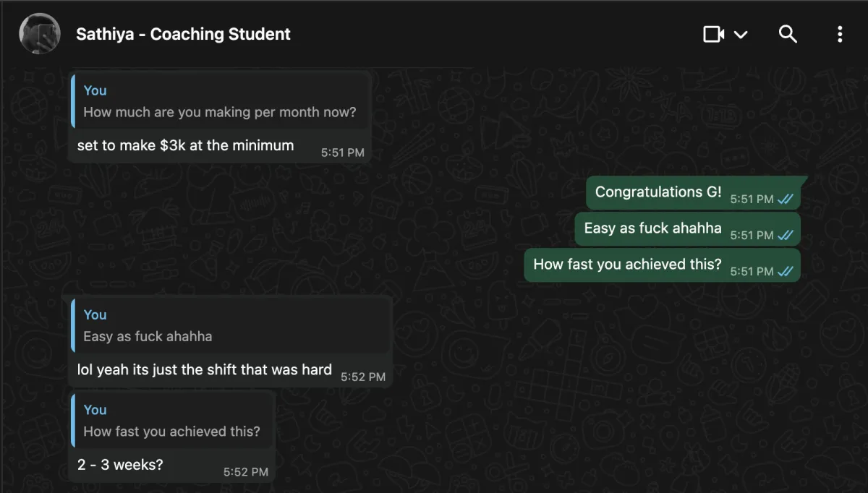Click the 5:52 PM timestamp on '2 - 3 weeks?'
The width and height of the screenshot is (868, 493).
[x=245, y=472]
